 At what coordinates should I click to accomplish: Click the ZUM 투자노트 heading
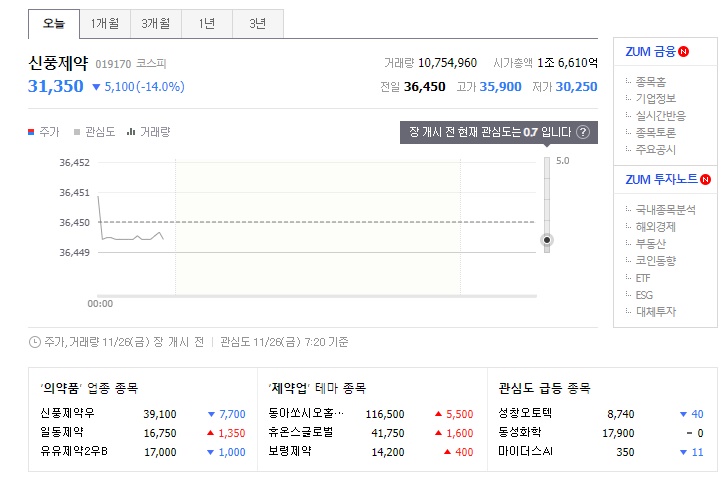pyautogui.click(x=662, y=179)
